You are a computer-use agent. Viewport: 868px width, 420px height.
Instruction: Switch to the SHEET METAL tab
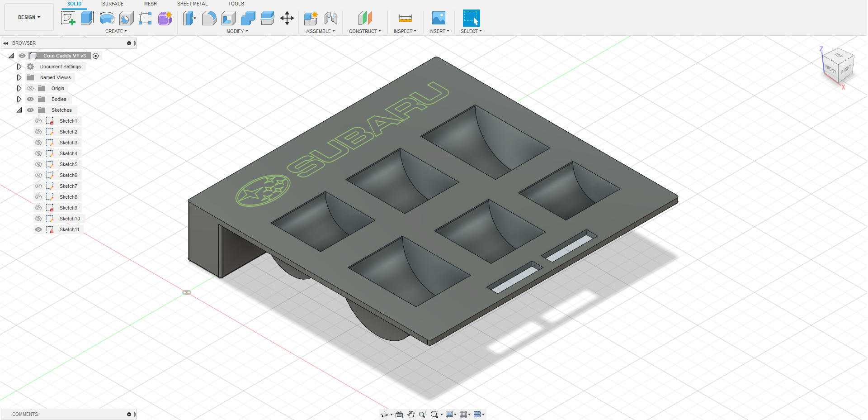(x=193, y=4)
